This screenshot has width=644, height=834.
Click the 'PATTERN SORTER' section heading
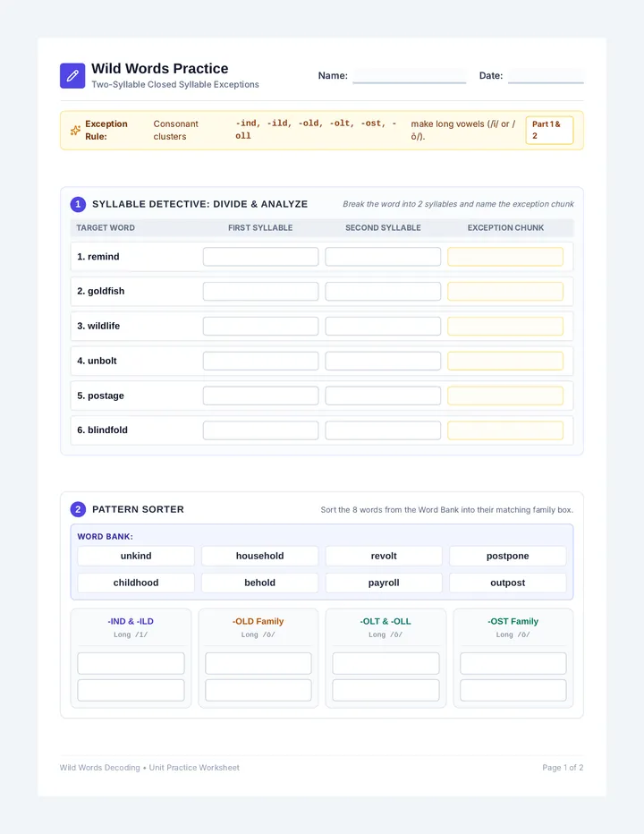pyautogui.click(x=139, y=509)
